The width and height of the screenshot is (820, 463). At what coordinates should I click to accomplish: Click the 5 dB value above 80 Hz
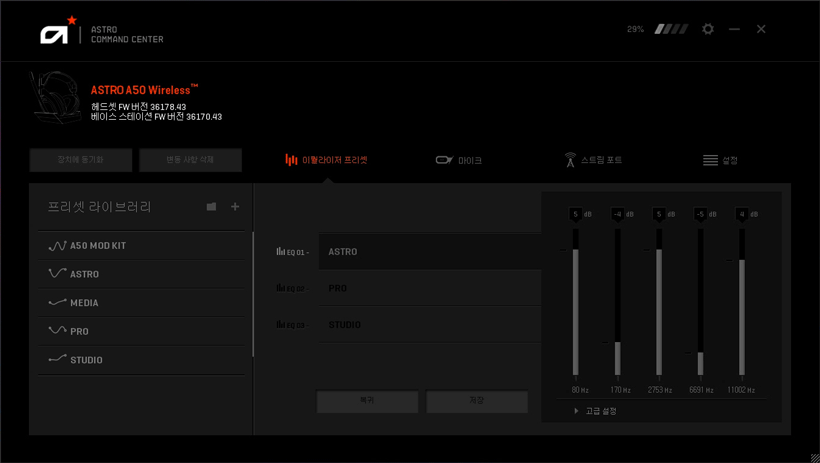(x=575, y=214)
